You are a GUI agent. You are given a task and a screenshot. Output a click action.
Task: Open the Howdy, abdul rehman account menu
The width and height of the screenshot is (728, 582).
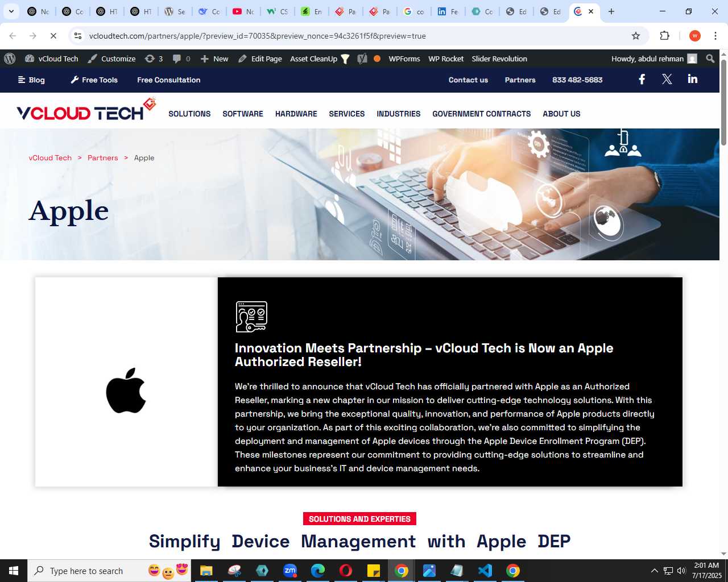654,59
